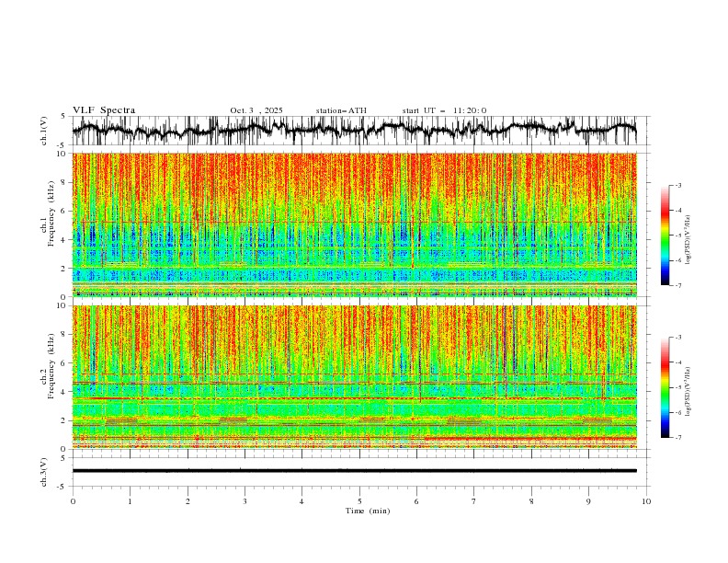Click the time-axis tick label '0'
The height and width of the screenshot is (563, 728).
[x=73, y=501]
